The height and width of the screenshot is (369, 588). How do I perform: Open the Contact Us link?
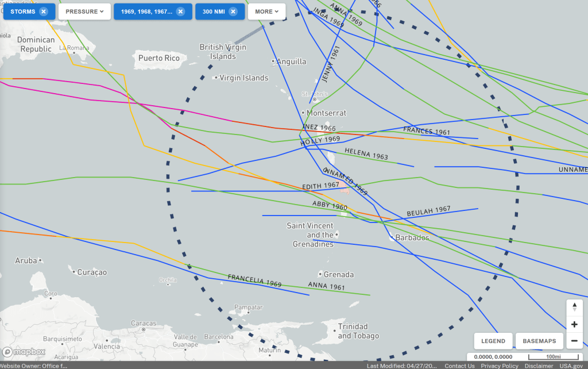(459, 366)
